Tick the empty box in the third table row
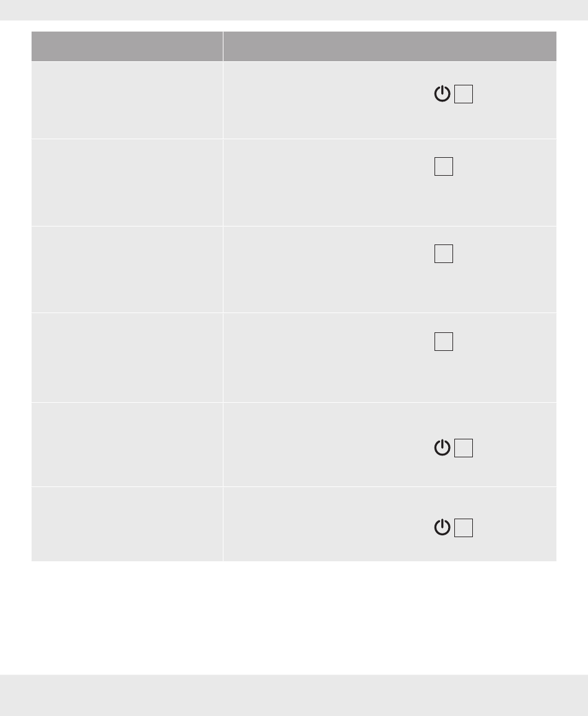588x716 pixels. [x=444, y=254]
